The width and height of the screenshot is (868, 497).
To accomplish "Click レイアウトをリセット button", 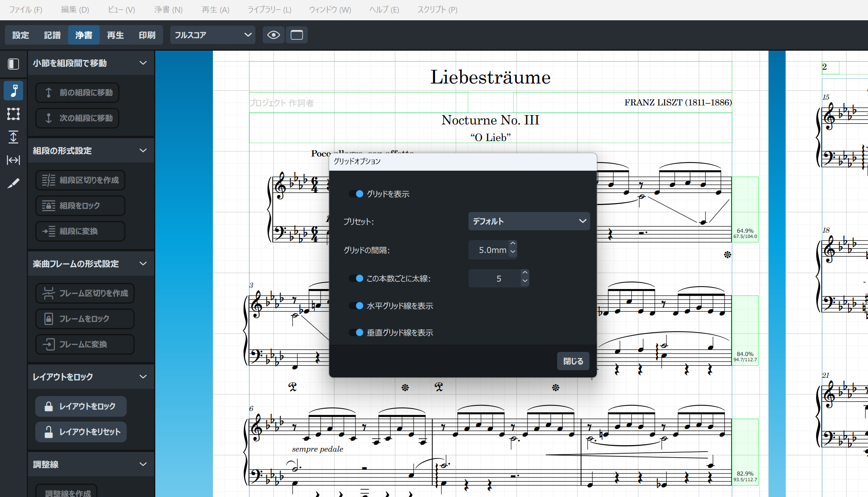I will coord(81,432).
